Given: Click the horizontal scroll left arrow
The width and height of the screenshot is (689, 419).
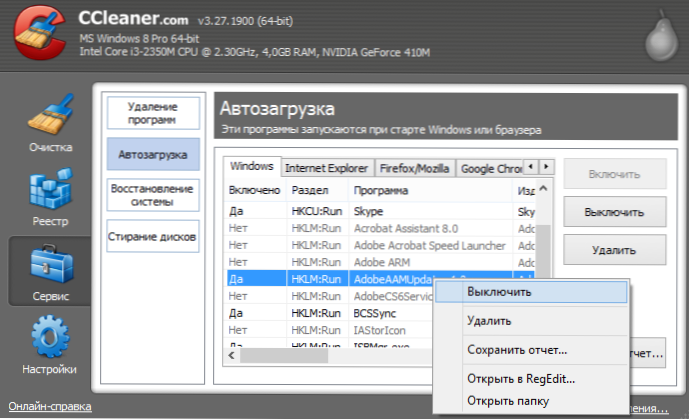Looking at the screenshot, I should [x=232, y=355].
